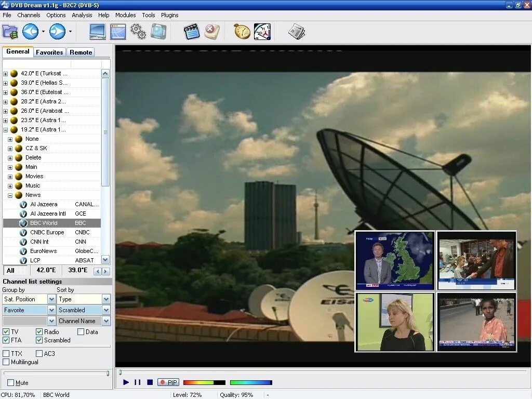
Task: Click the channel list scroll down arrow
Action: coord(105,260)
